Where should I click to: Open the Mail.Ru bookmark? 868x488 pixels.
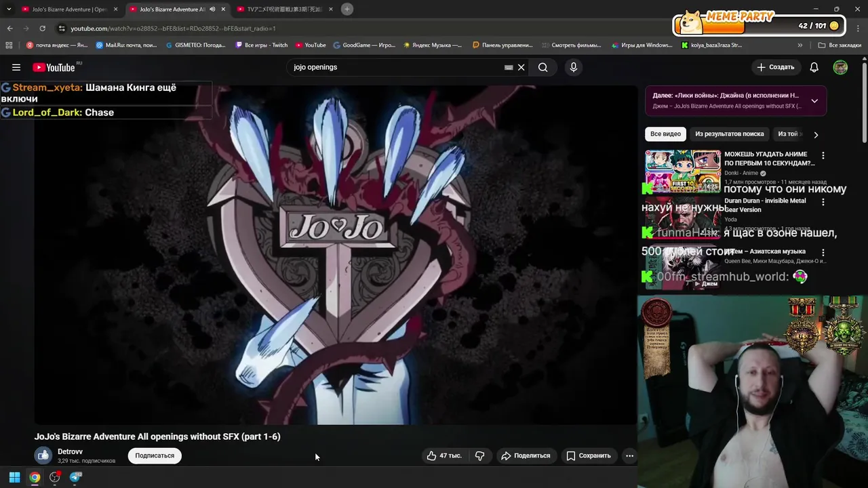pos(127,45)
